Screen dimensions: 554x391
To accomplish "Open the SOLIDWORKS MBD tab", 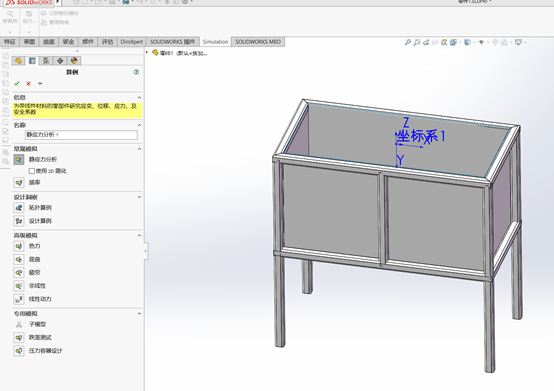I will [258, 42].
